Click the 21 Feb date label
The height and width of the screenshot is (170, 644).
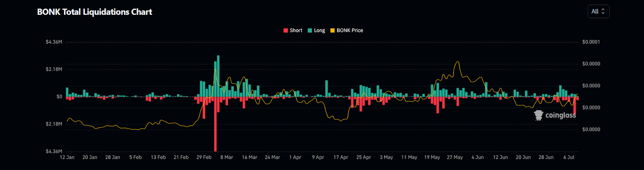[x=181, y=158]
